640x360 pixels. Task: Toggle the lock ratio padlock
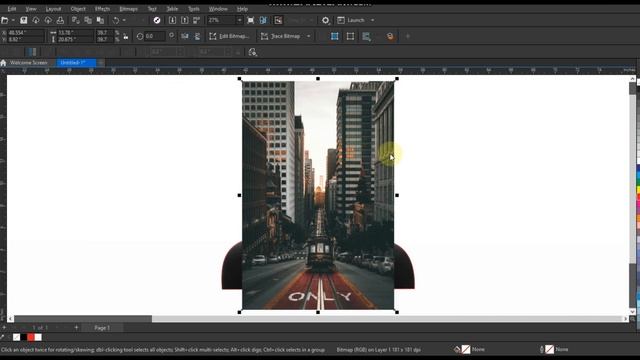click(126, 36)
